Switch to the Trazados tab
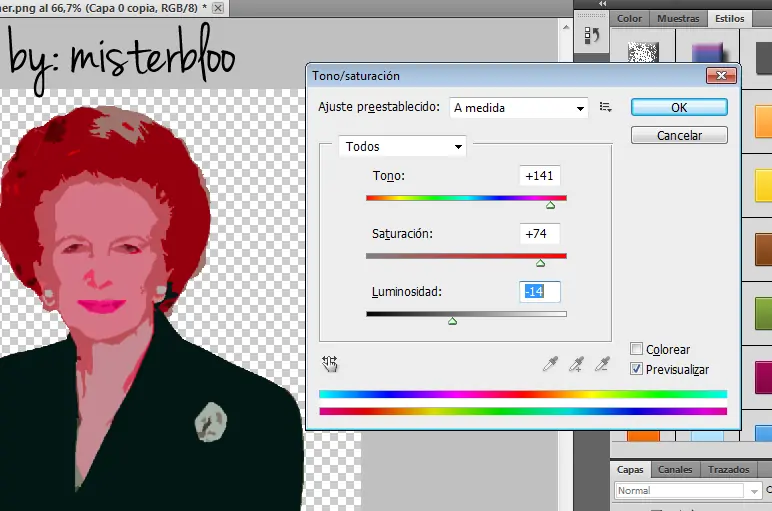Screen dimensions: 772x511 click(729, 470)
